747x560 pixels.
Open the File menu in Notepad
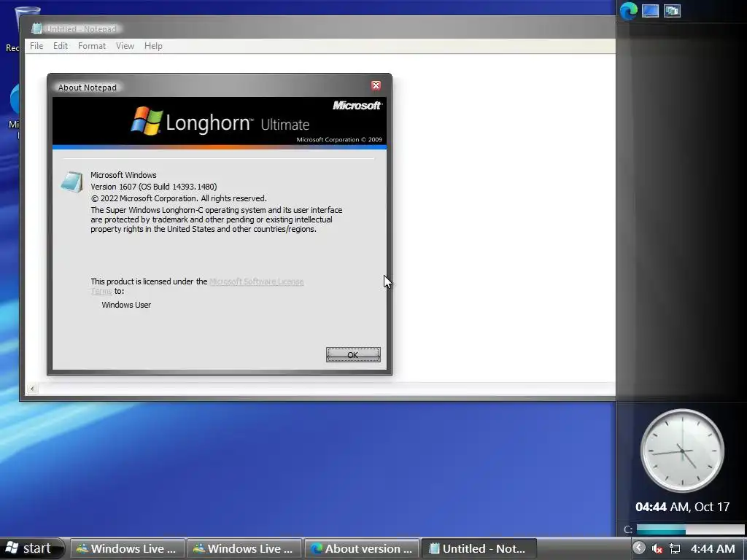(x=36, y=46)
